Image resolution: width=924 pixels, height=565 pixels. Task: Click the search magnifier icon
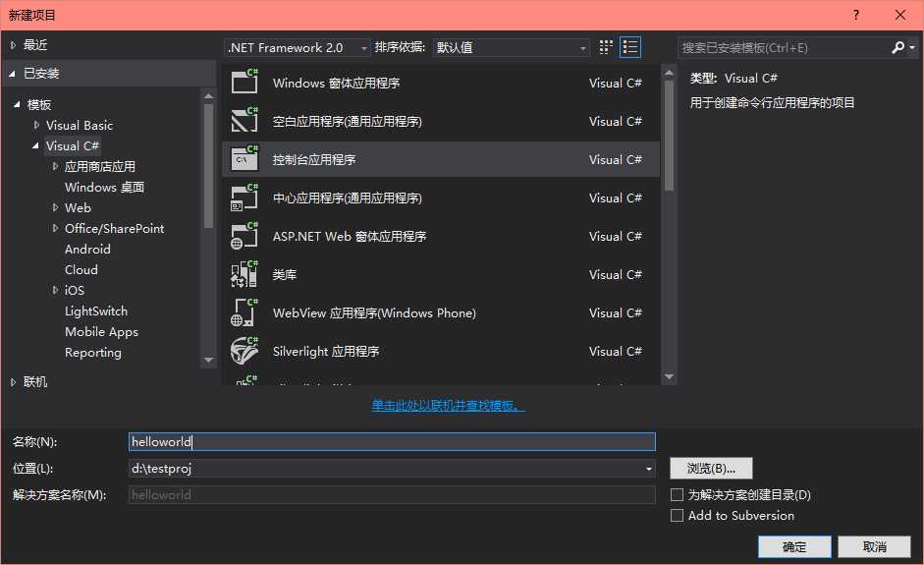point(898,47)
